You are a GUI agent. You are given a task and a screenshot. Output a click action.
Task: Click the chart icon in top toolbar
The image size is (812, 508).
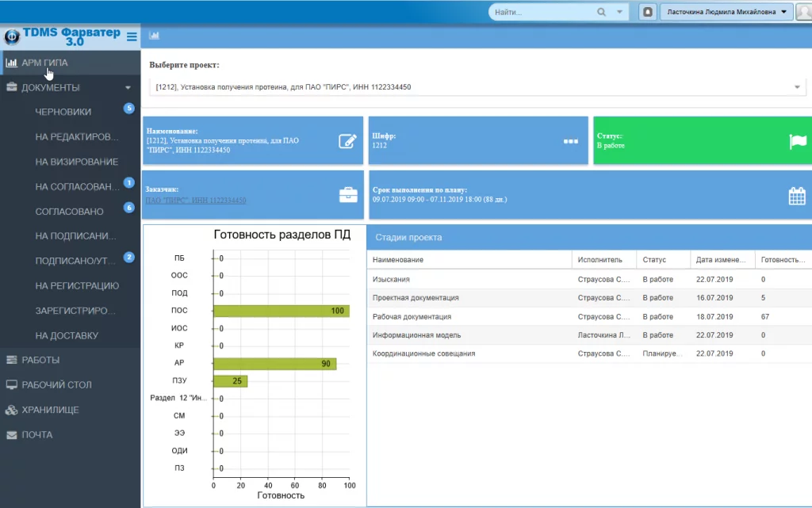tap(154, 36)
